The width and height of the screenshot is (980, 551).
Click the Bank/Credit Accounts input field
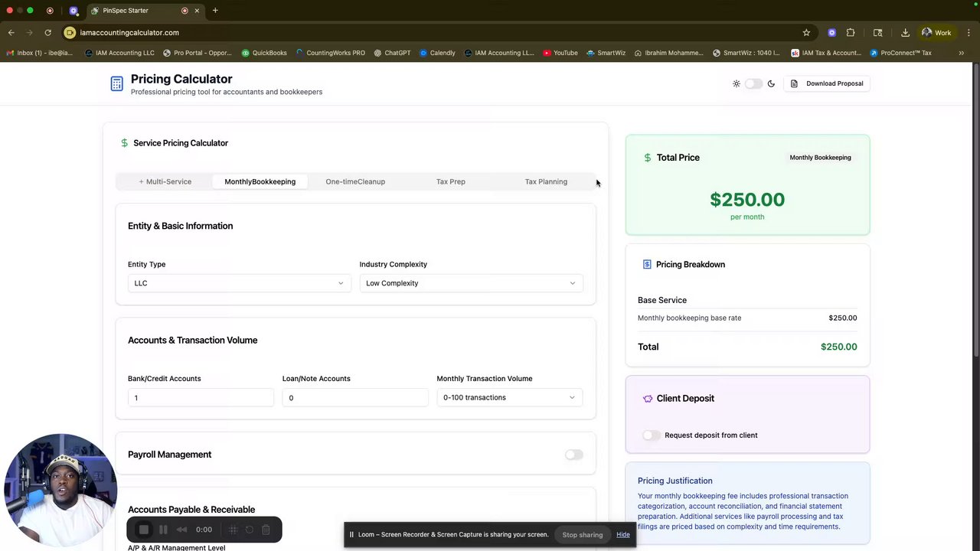[x=201, y=398]
